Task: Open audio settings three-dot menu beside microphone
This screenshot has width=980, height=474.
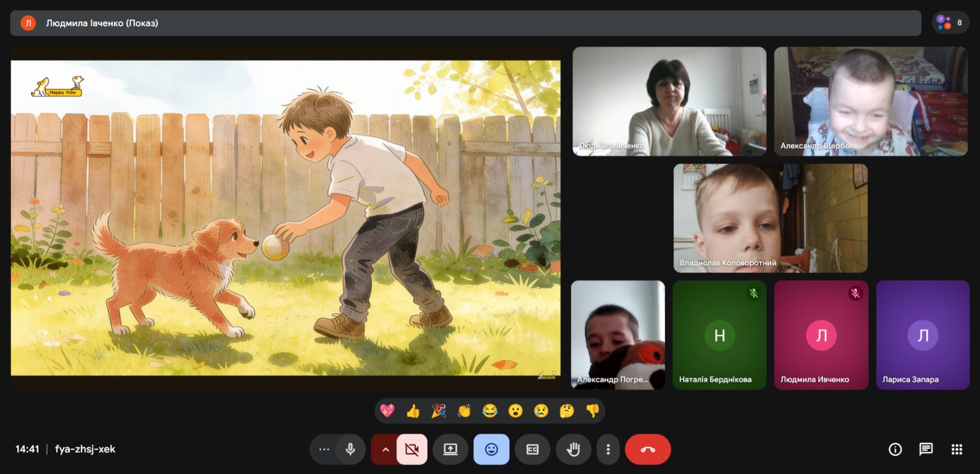Action: (x=324, y=449)
